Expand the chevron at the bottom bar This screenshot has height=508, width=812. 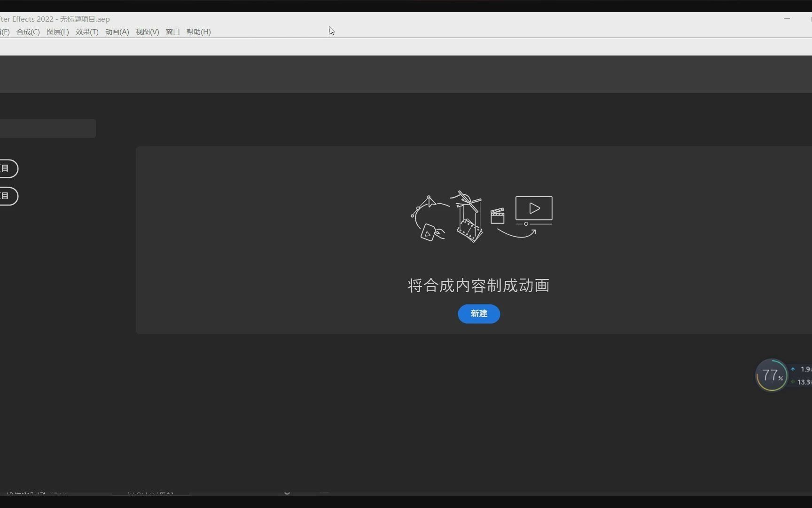288,492
